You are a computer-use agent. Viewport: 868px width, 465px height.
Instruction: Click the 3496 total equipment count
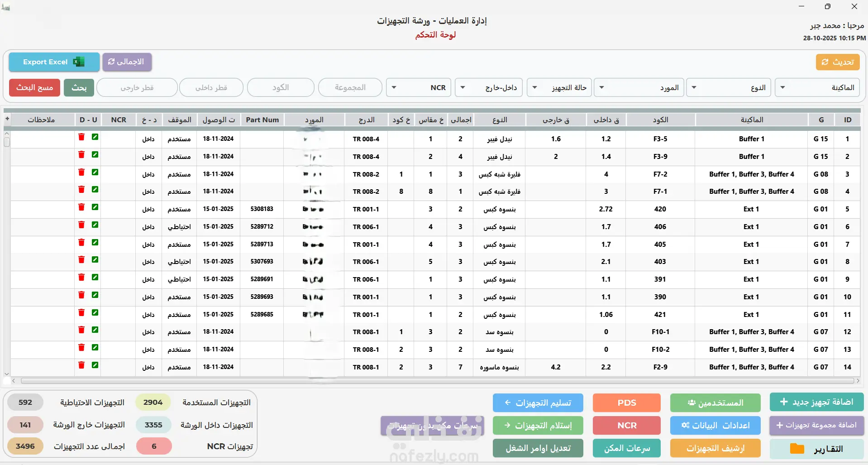point(25,446)
